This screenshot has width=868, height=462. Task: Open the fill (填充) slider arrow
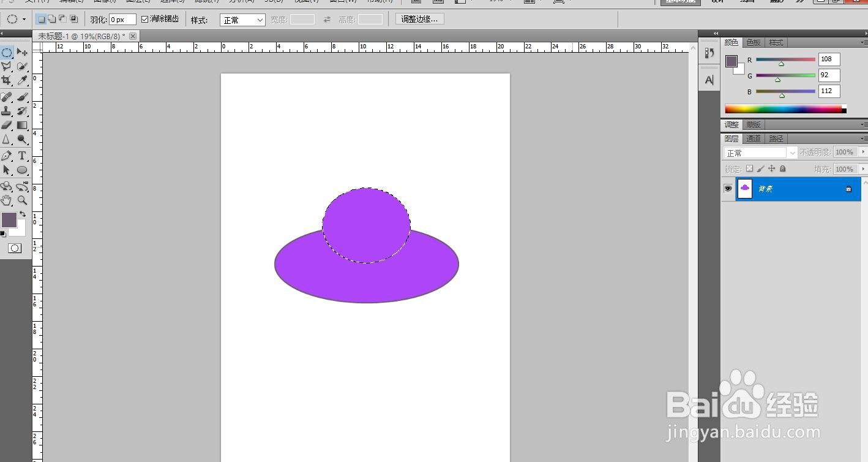point(863,169)
